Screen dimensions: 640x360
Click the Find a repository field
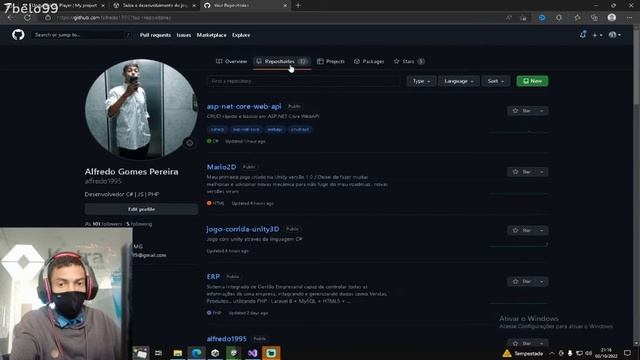304,81
